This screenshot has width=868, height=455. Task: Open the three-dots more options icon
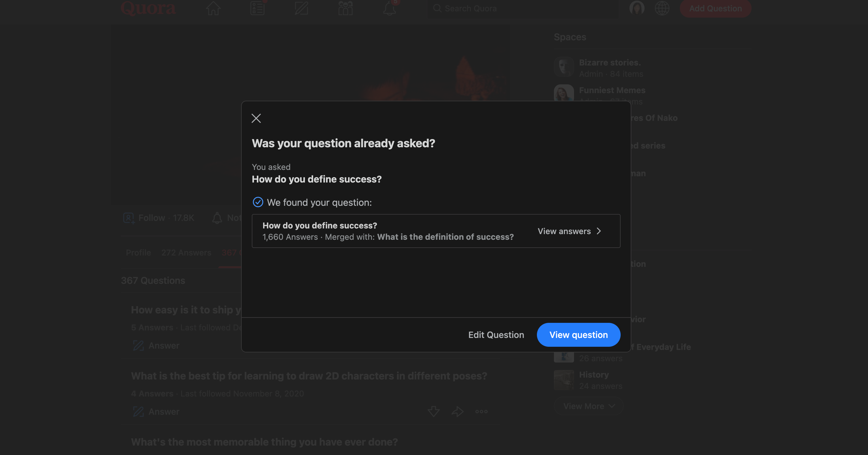click(481, 411)
